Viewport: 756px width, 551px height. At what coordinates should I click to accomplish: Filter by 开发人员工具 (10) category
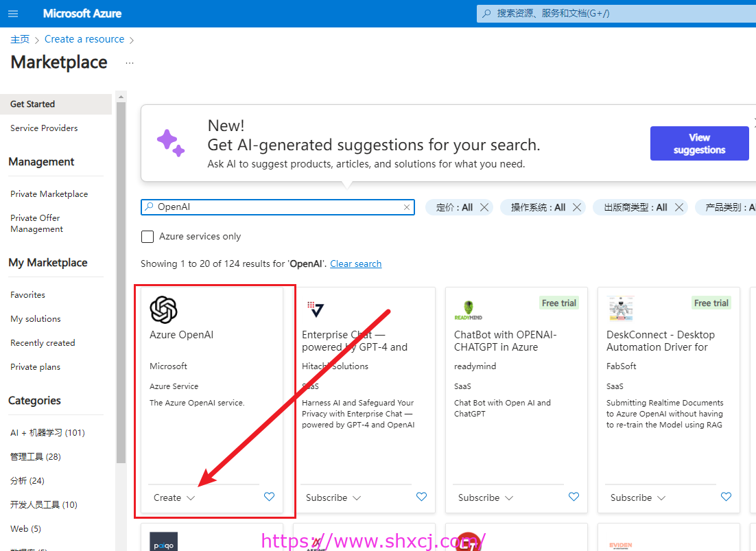click(x=44, y=505)
